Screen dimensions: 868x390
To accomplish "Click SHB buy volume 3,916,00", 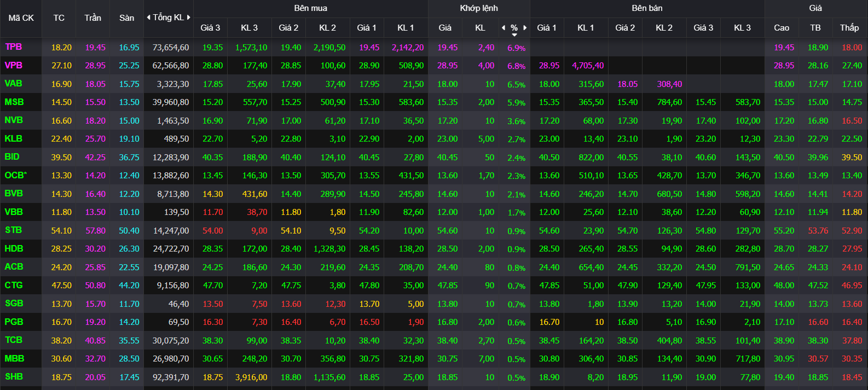I will 251,377.
